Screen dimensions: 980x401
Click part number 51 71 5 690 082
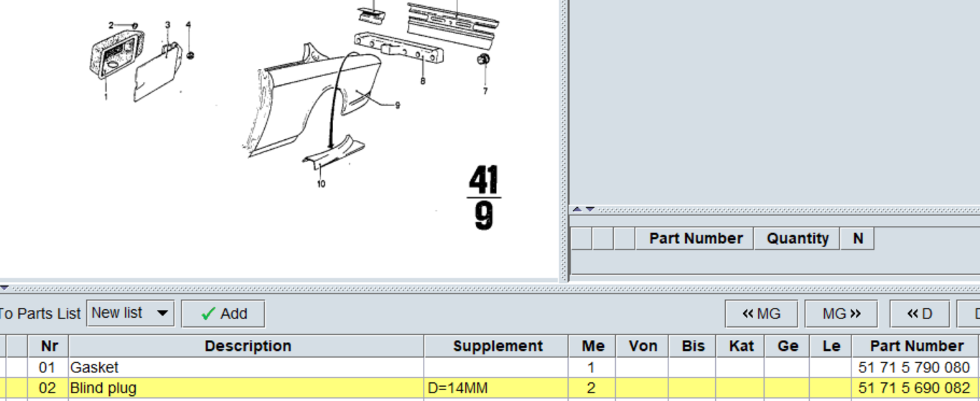click(914, 388)
